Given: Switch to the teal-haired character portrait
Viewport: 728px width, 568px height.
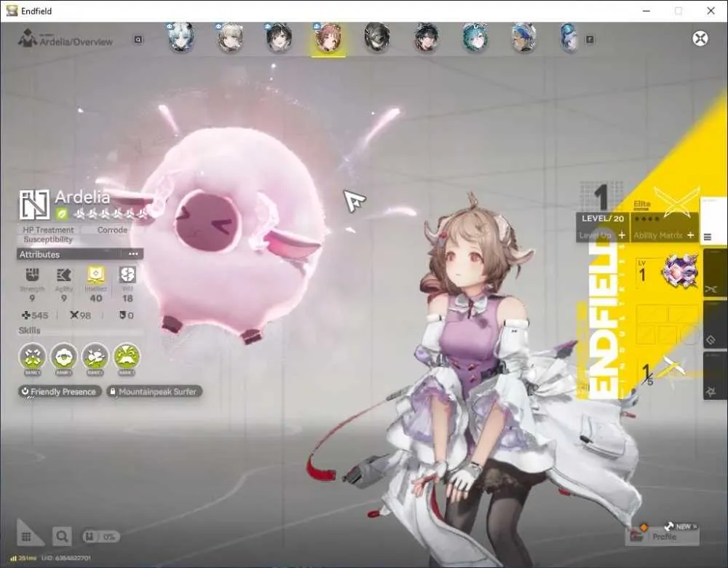Looking at the screenshot, I should 475,36.
